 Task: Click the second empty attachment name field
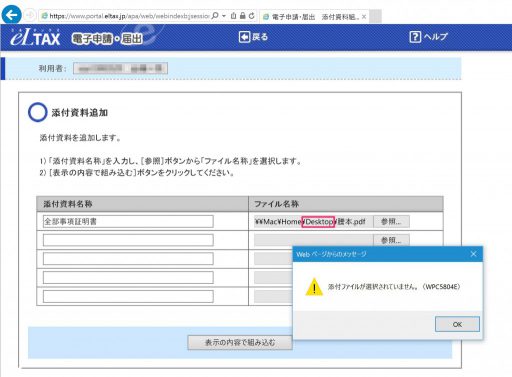[128, 240]
